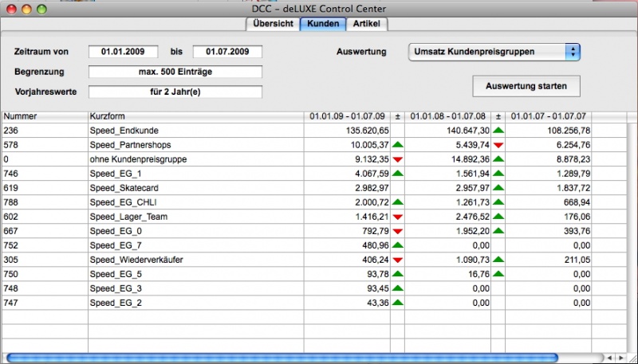Click red down arrow for ohne Kundenpreisgruppe
This screenshot has height=364, width=638.
pos(397,159)
